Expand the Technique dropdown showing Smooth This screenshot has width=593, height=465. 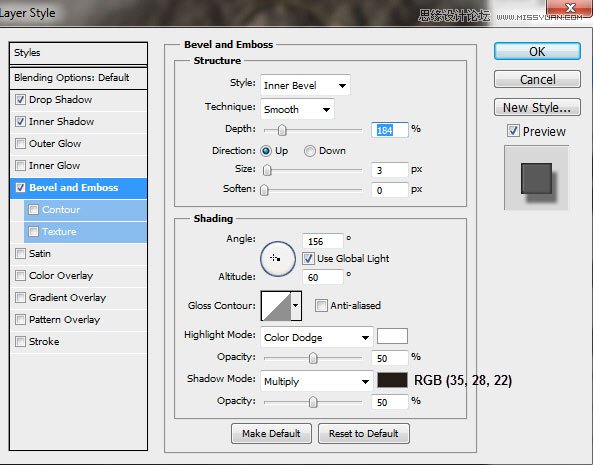point(297,110)
